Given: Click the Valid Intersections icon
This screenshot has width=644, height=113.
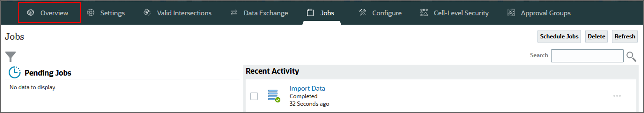Looking at the screenshot, I should [x=147, y=12].
